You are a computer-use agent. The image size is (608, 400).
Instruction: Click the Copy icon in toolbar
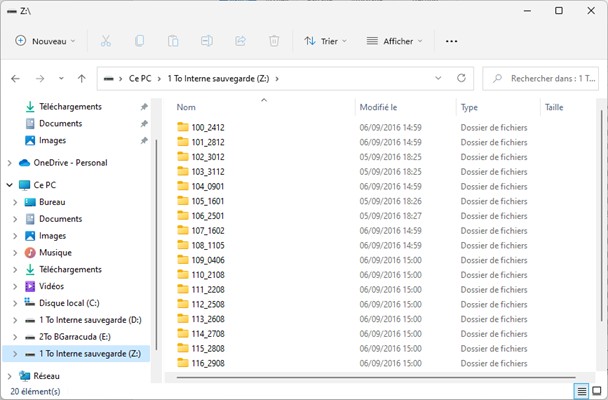pos(139,41)
